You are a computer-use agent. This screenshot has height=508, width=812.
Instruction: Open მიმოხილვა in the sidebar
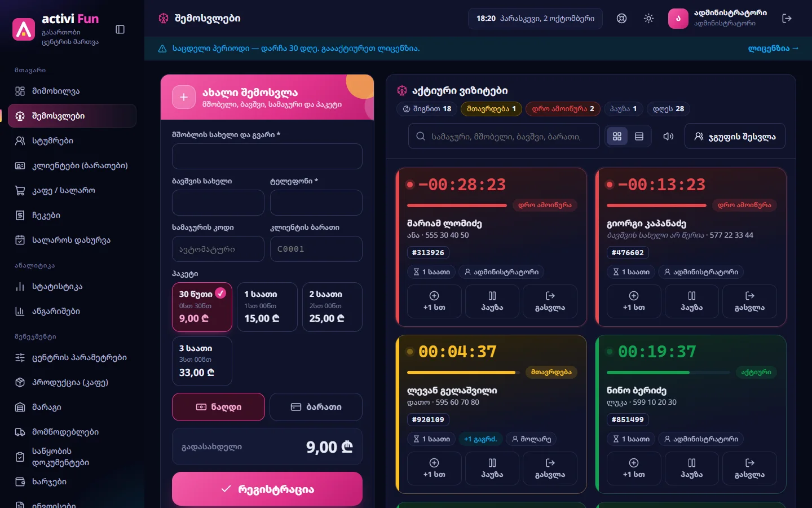click(72, 91)
